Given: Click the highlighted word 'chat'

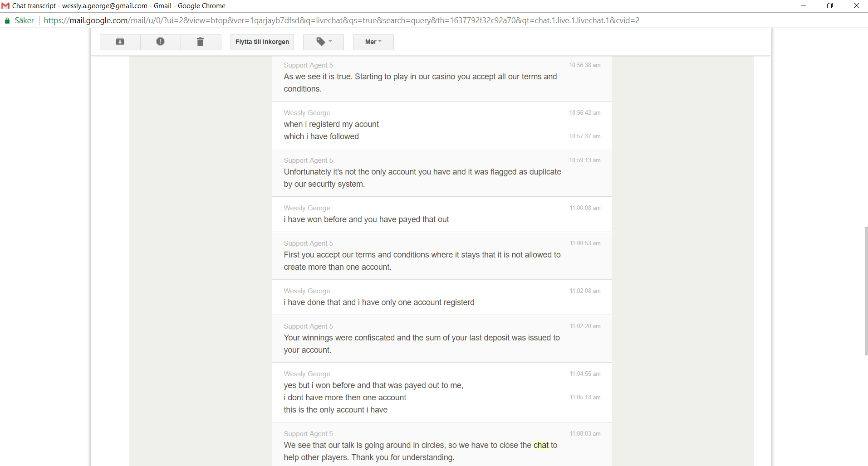Looking at the screenshot, I should tap(541, 445).
